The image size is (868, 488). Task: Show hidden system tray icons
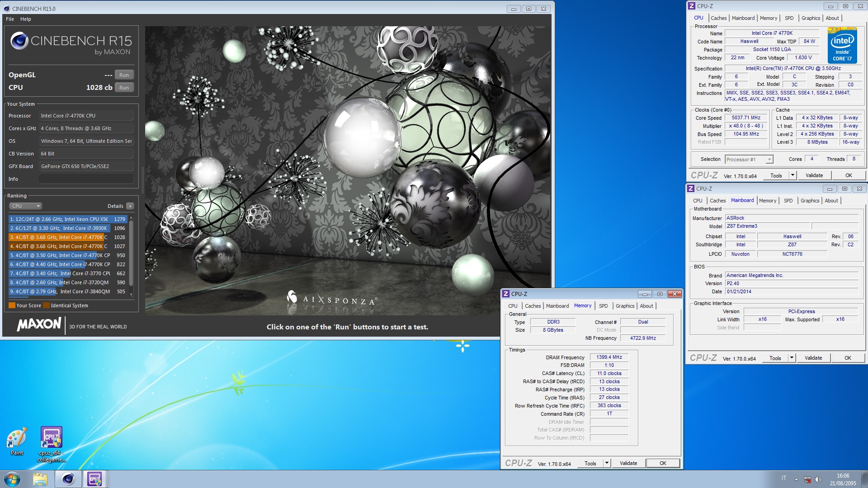point(796,479)
